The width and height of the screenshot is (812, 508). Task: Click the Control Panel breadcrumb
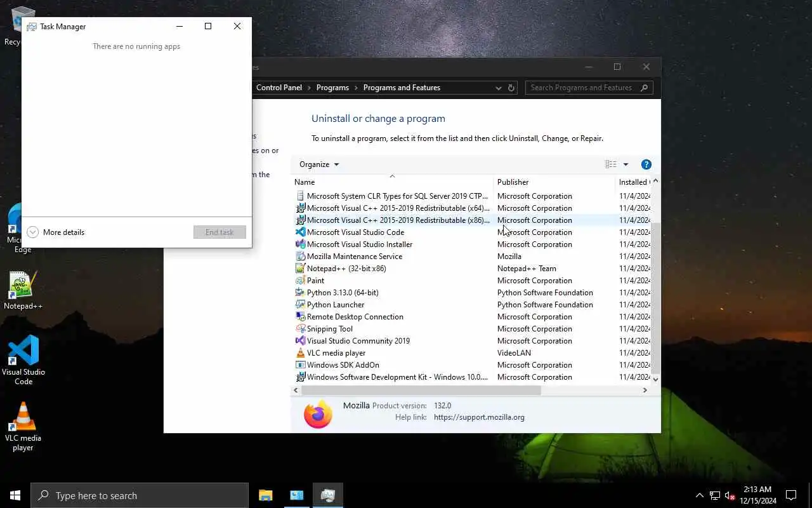click(279, 88)
